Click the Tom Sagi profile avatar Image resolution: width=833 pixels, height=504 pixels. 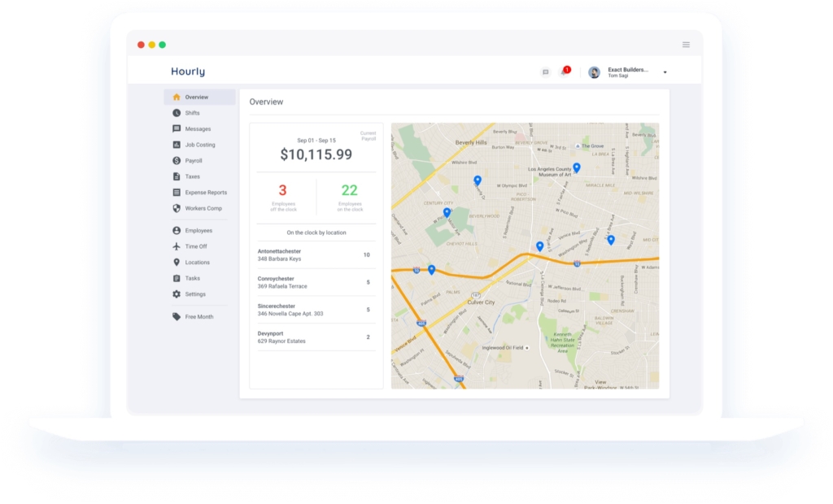[594, 72]
